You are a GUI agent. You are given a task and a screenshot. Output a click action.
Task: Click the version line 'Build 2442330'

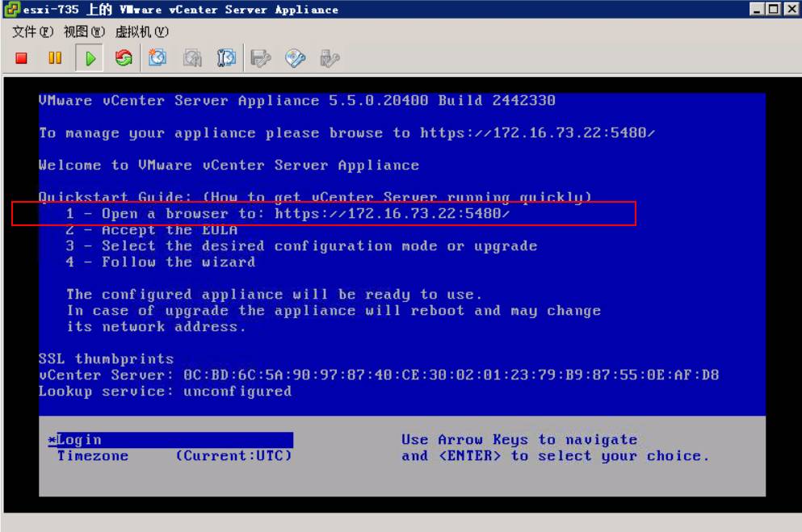[297, 101]
